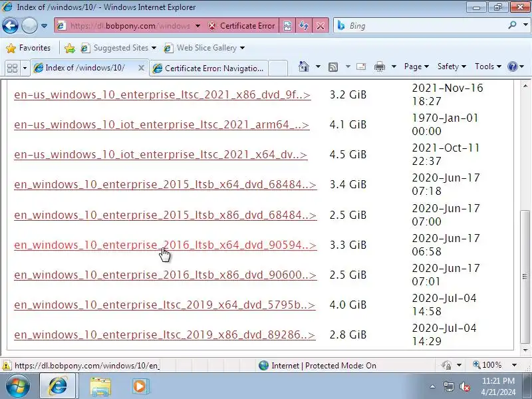Open the search provider dropdown arrow

[525, 25]
